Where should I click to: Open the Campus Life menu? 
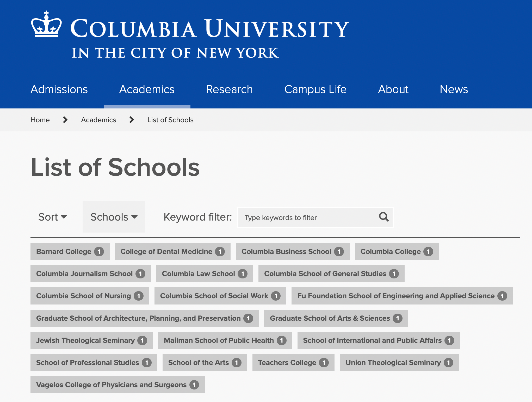[x=315, y=89]
